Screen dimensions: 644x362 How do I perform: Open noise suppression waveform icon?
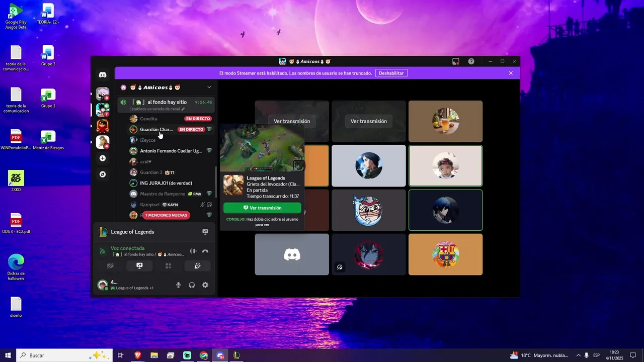[193, 251]
